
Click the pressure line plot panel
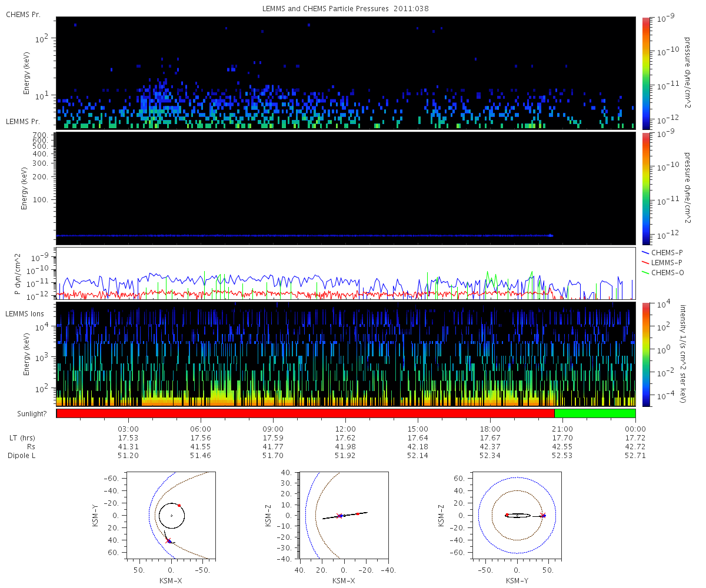(345, 273)
